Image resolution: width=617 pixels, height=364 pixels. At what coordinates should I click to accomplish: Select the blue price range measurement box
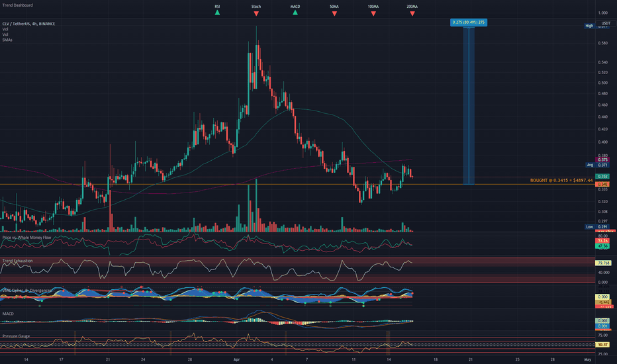pyautogui.click(x=469, y=105)
